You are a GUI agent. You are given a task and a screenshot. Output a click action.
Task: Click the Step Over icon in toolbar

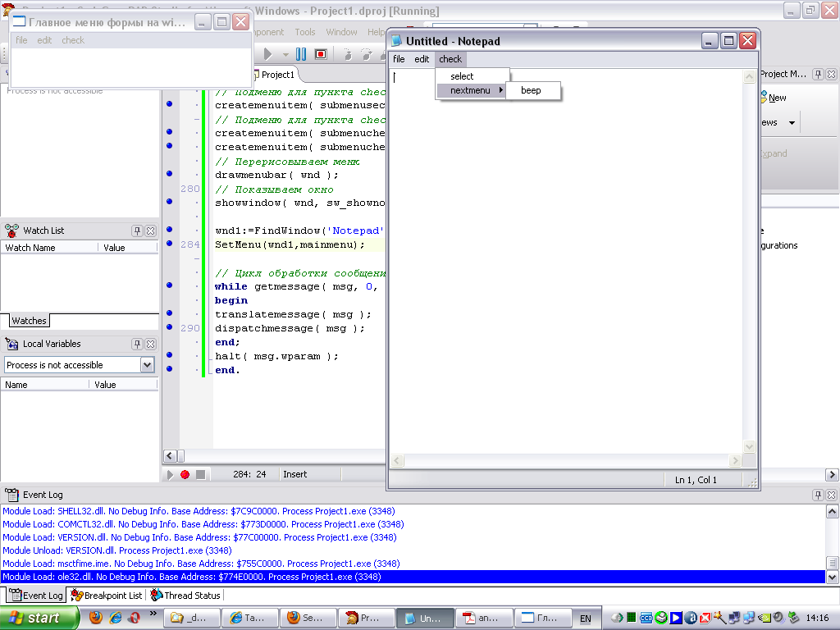(366, 54)
